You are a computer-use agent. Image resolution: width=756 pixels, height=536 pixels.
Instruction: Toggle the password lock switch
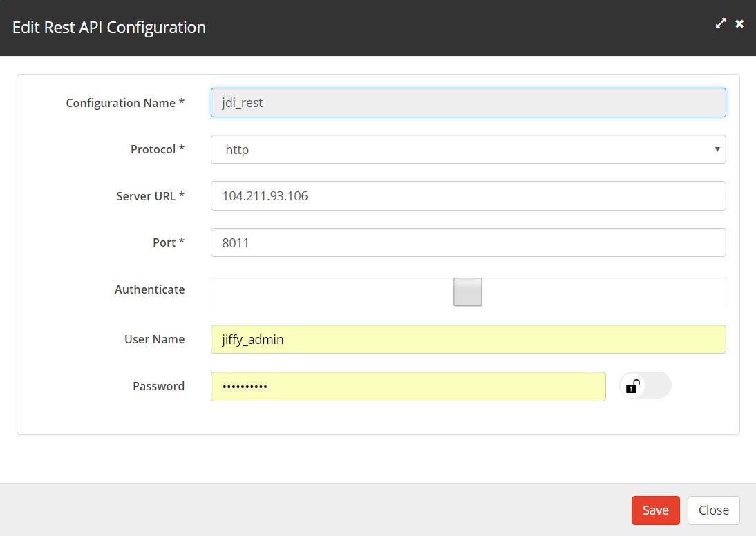pos(645,385)
